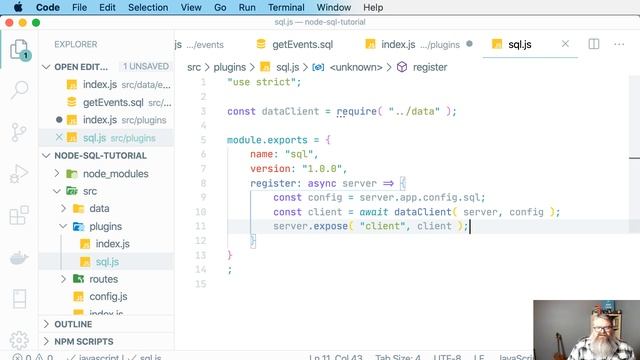
Task: Click the errors count icon in status bar
Action: click(x=18, y=357)
